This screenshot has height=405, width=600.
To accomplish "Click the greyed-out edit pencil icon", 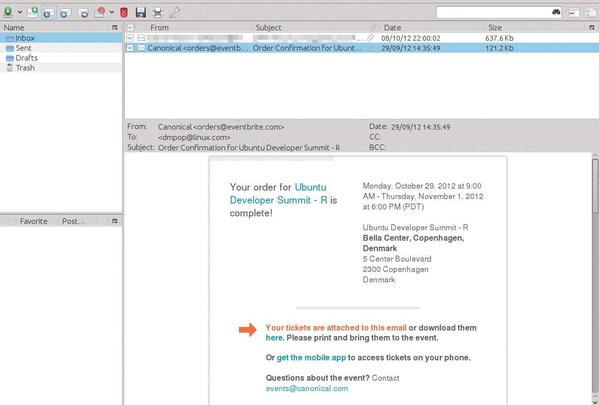I will pos(175,12).
